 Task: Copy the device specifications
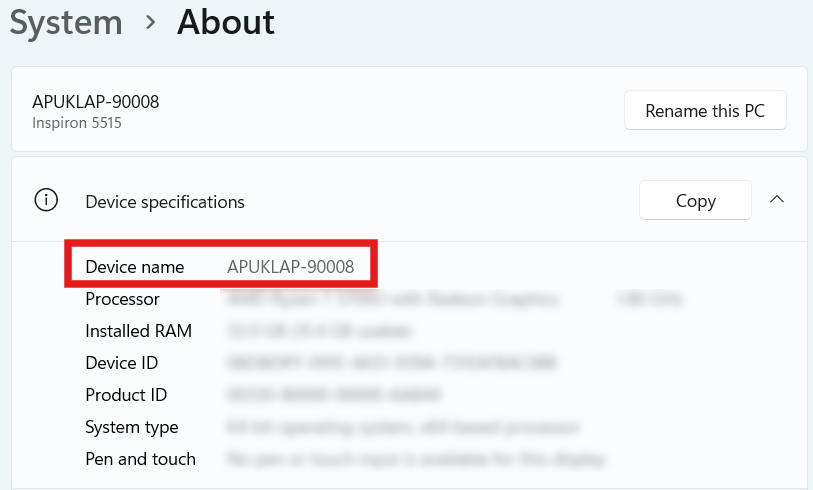tap(695, 201)
